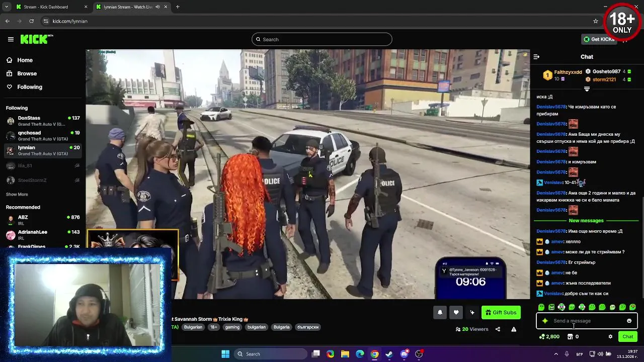The width and height of the screenshot is (644, 362).
Task: Open recommended channel ABZ
Action: pos(43,220)
